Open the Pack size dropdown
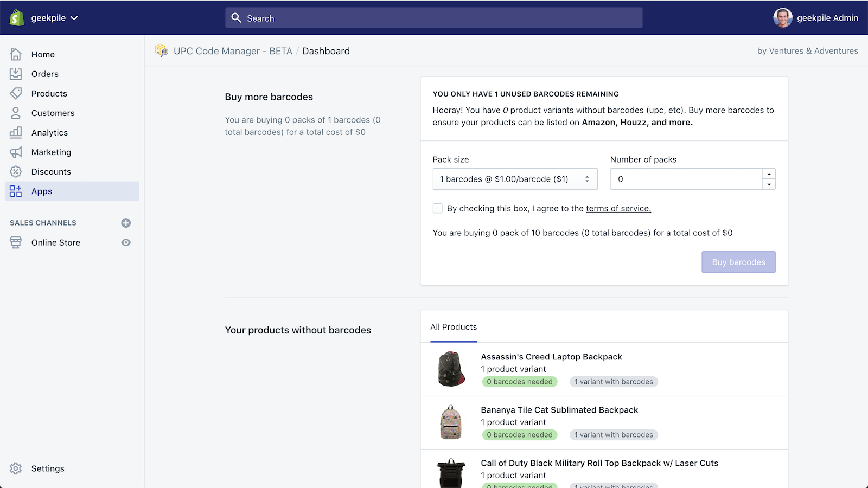Image resolution: width=868 pixels, height=488 pixels. pyautogui.click(x=515, y=179)
